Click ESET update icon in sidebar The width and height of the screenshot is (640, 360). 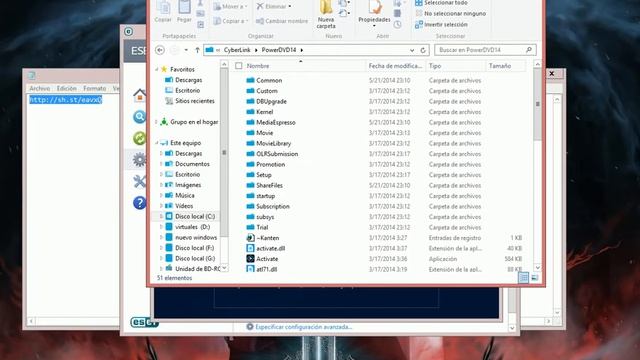tap(139, 138)
